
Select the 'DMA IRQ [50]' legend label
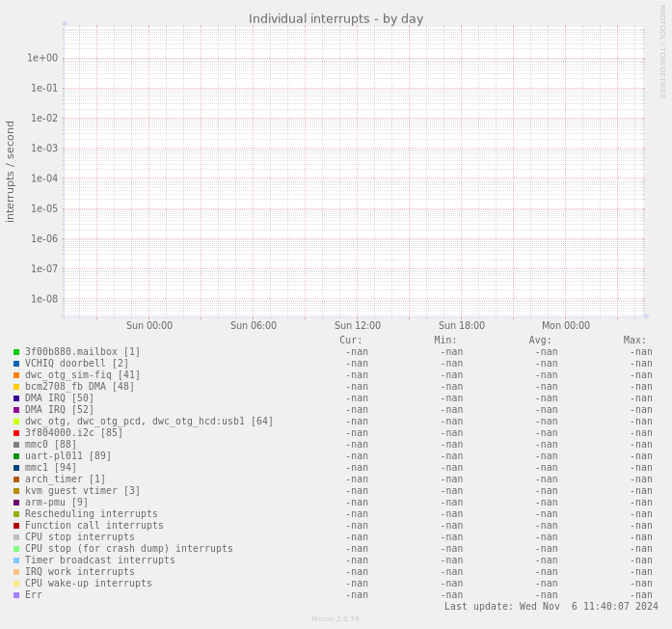(x=59, y=398)
